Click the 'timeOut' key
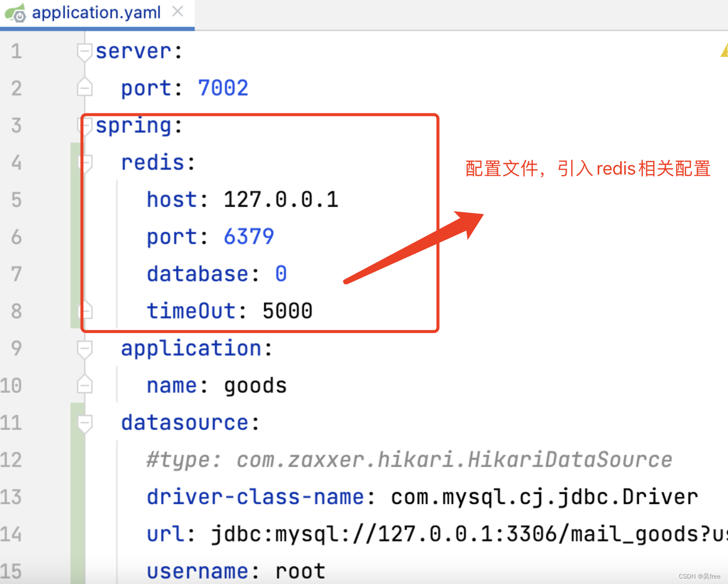 (191, 311)
